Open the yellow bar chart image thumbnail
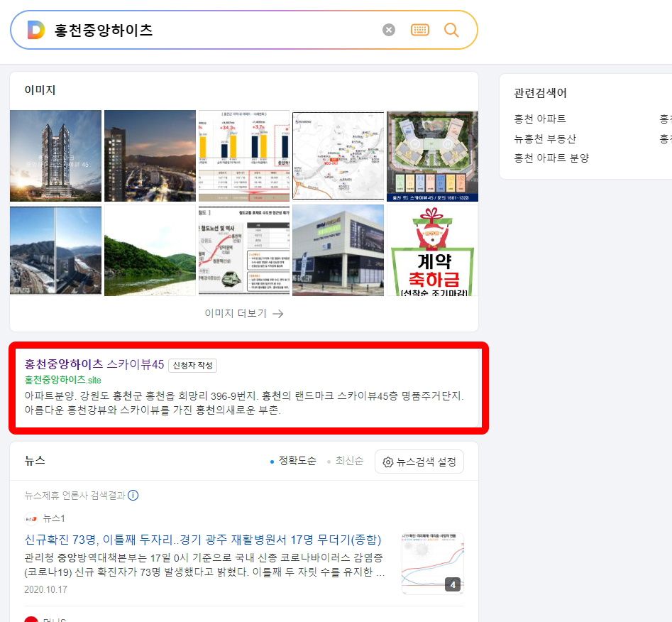The height and width of the screenshot is (622, 672). point(244,155)
